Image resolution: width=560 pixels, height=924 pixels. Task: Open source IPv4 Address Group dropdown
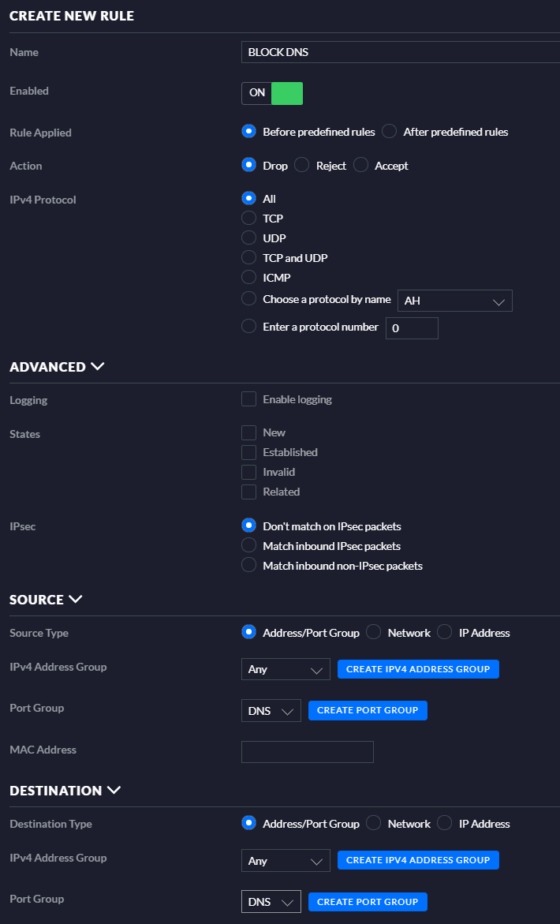[286, 669]
